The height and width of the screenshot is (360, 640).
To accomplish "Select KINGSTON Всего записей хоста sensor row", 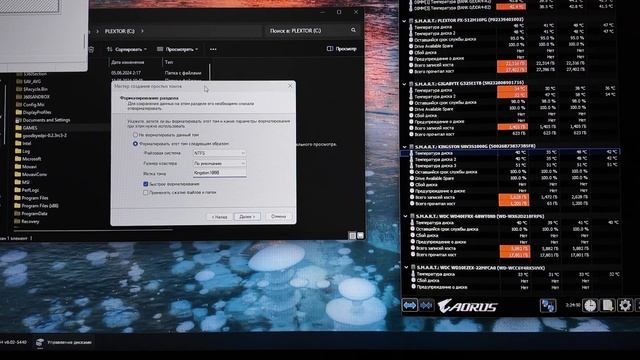I will pos(510,197).
